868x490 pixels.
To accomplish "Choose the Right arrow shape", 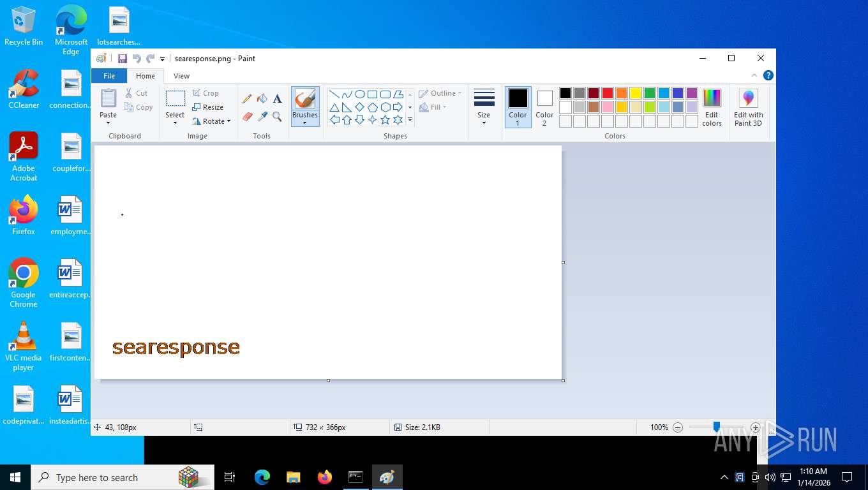I will pyautogui.click(x=398, y=107).
